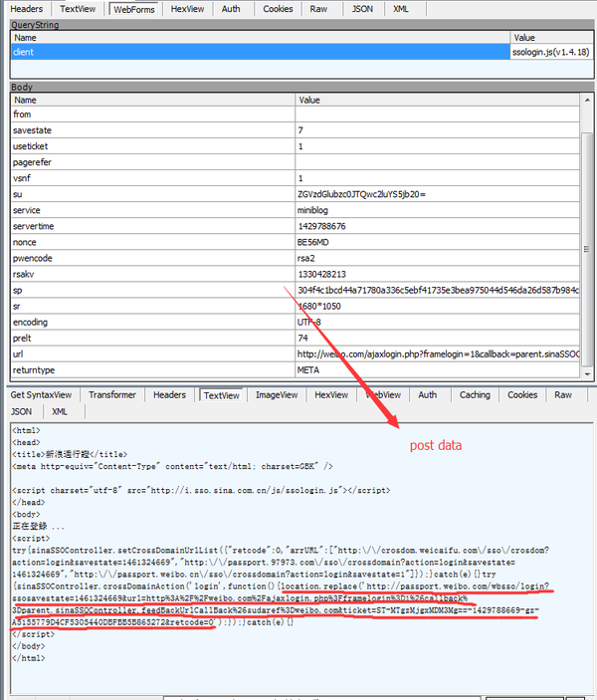
Task: Switch to the WebForms request tab
Action: click(134, 9)
